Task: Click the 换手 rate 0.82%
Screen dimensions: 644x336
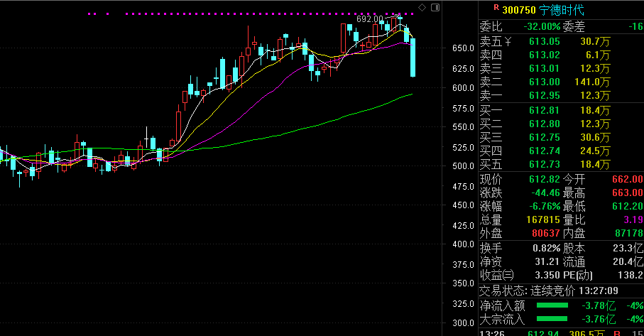Action: pos(546,248)
